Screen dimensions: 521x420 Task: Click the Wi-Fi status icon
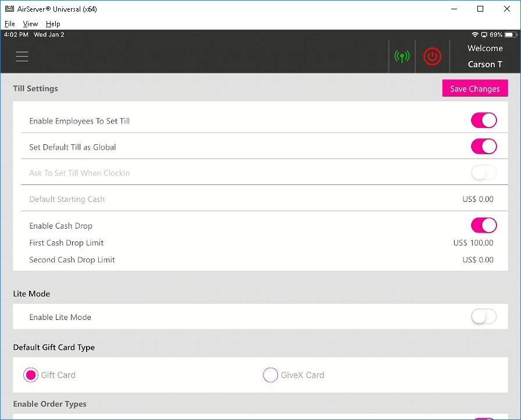pyautogui.click(x=475, y=35)
